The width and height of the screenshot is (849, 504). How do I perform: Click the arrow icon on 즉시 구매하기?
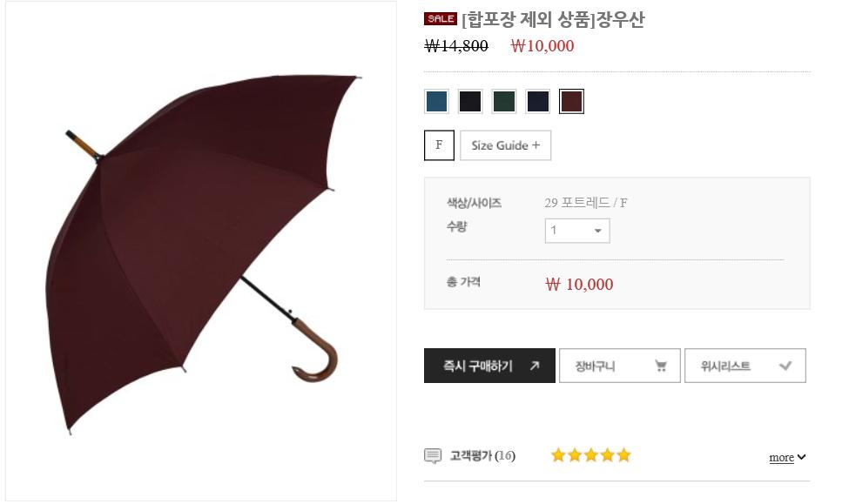(x=535, y=366)
